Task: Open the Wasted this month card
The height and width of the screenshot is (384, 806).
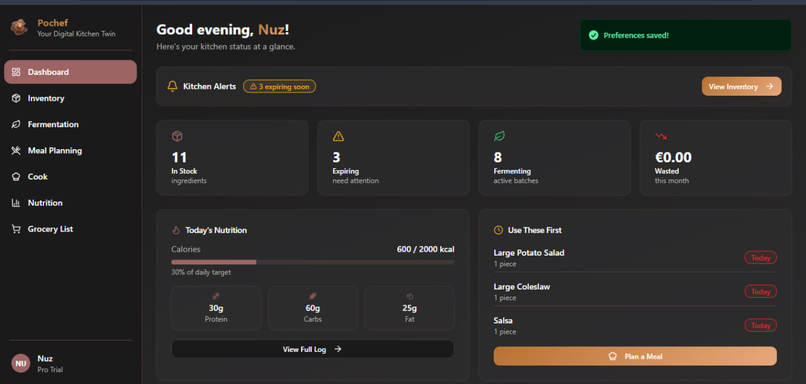Action: [x=716, y=158]
